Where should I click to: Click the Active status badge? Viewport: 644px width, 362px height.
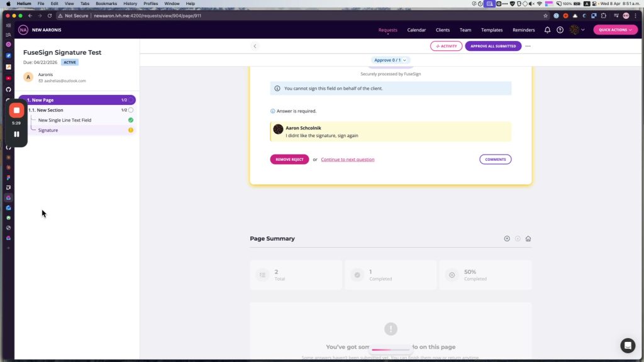[x=69, y=62]
